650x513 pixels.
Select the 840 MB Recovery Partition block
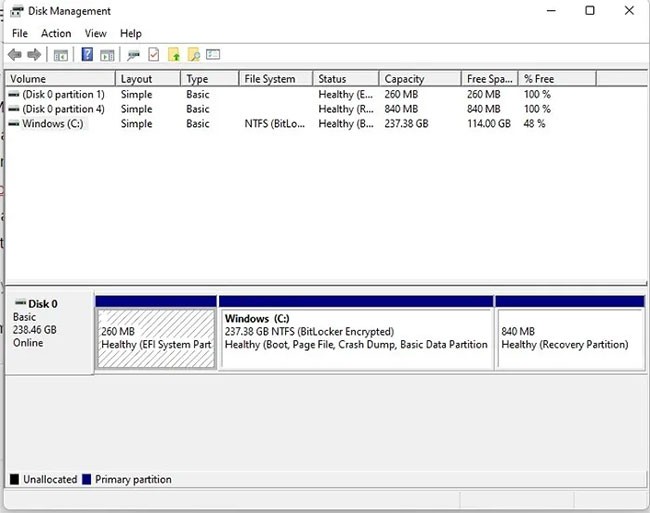tap(570, 338)
